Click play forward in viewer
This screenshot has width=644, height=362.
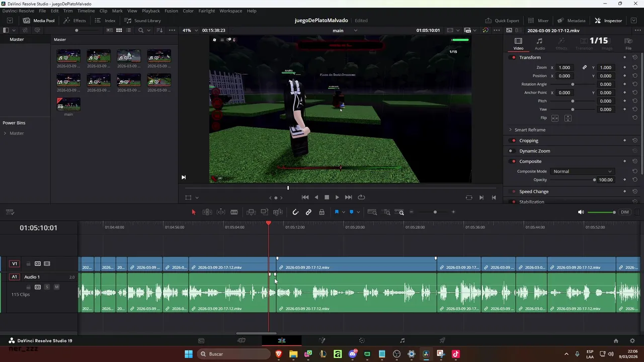337,198
